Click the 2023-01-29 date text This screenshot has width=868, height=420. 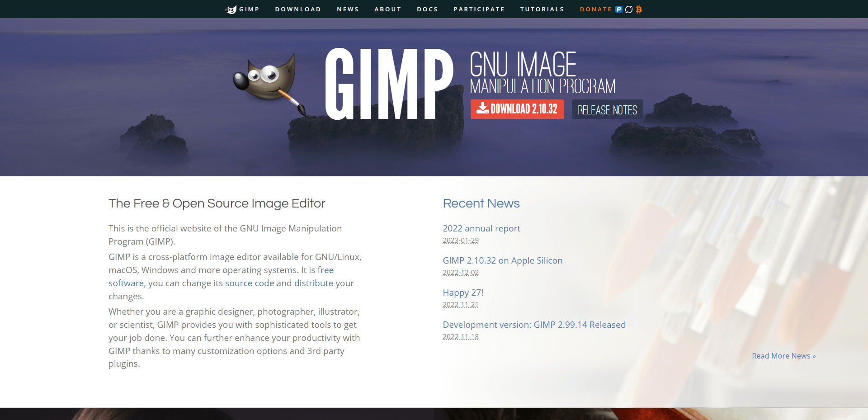click(x=461, y=241)
